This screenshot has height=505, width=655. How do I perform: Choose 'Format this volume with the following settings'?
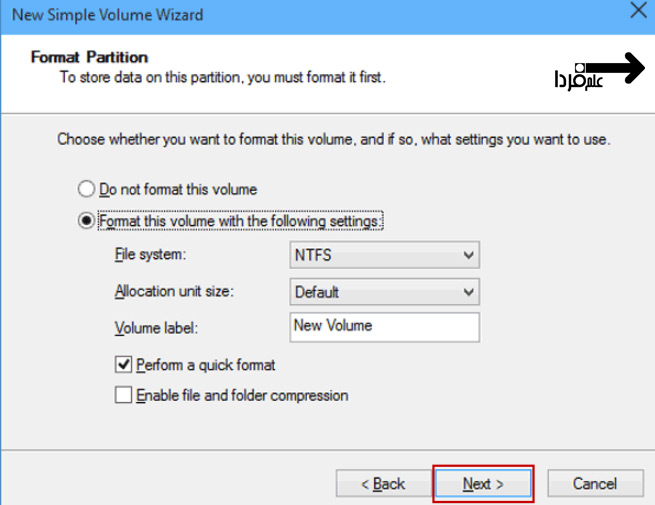(x=87, y=221)
